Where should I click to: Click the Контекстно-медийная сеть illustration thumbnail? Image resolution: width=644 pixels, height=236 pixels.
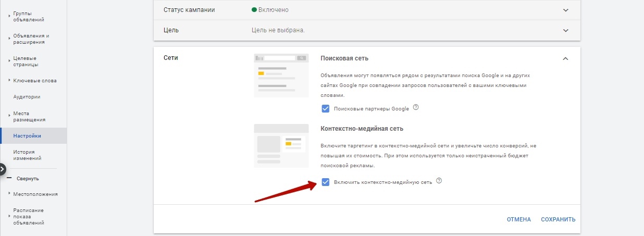[x=281, y=145]
